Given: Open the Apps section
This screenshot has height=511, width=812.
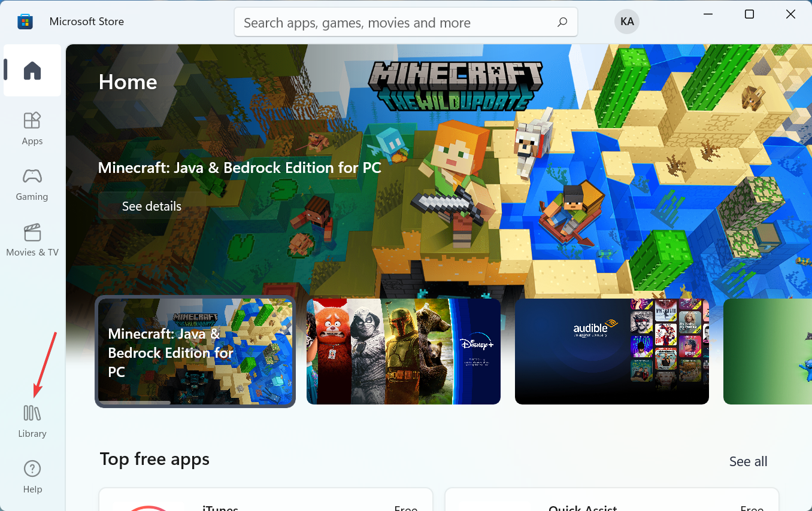Looking at the screenshot, I should tap(32, 129).
